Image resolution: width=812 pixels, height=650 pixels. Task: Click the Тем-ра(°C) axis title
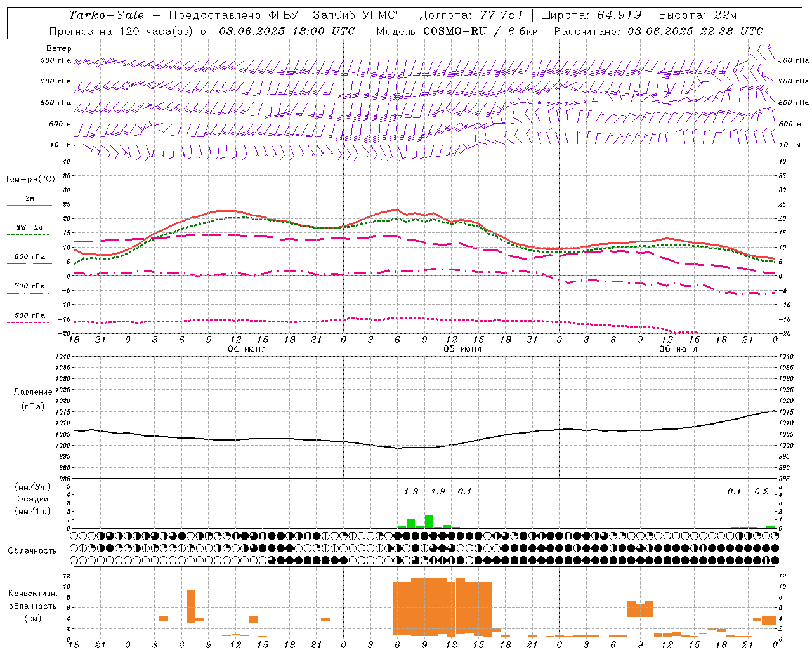click(30, 180)
